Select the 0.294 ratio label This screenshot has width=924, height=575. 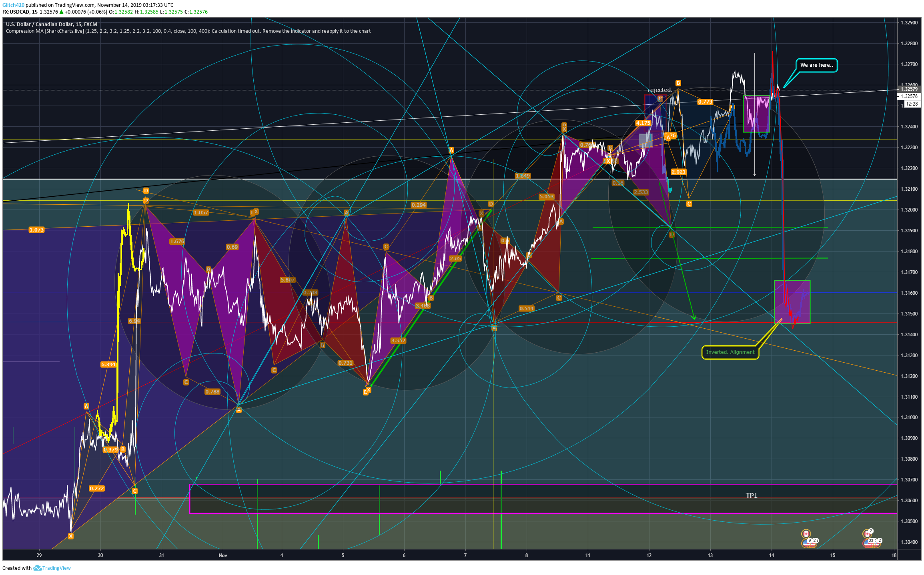click(x=419, y=205)
